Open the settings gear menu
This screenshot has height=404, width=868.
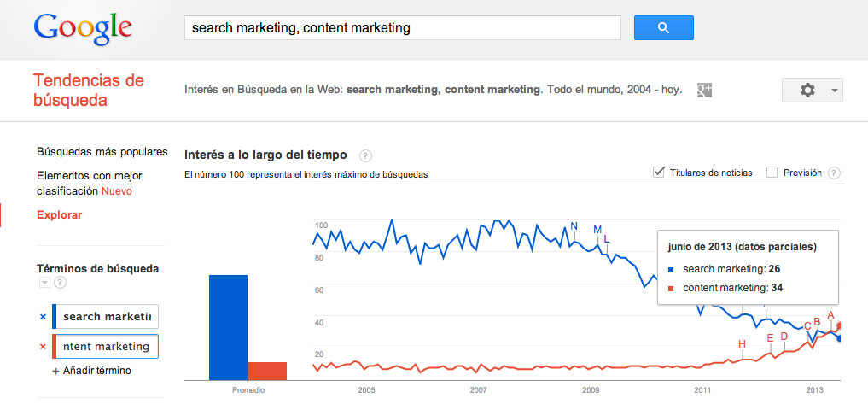pyautogui.click(x=812, y=90)
